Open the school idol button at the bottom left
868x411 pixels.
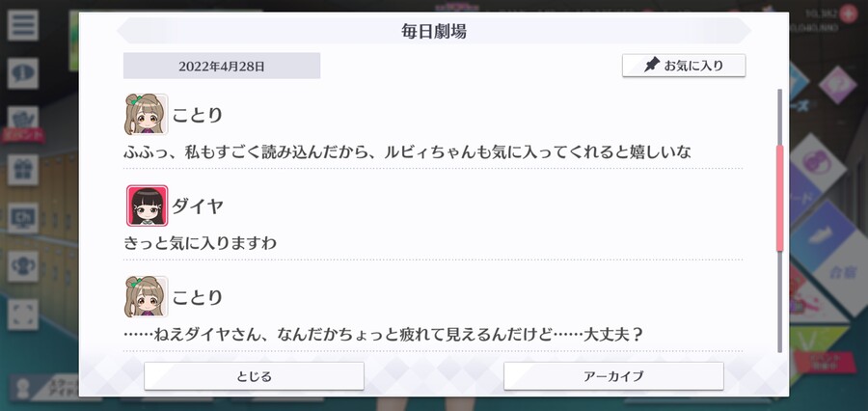(x=46, y=387)
